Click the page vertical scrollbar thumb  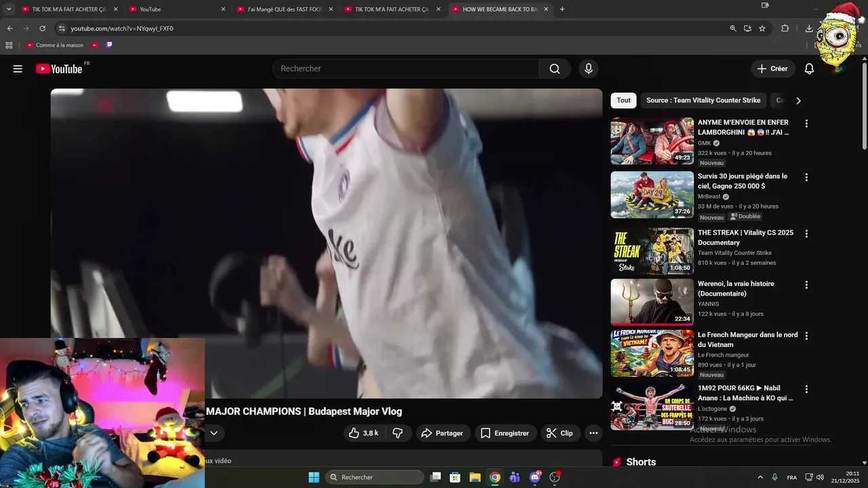tap(865, 106)
